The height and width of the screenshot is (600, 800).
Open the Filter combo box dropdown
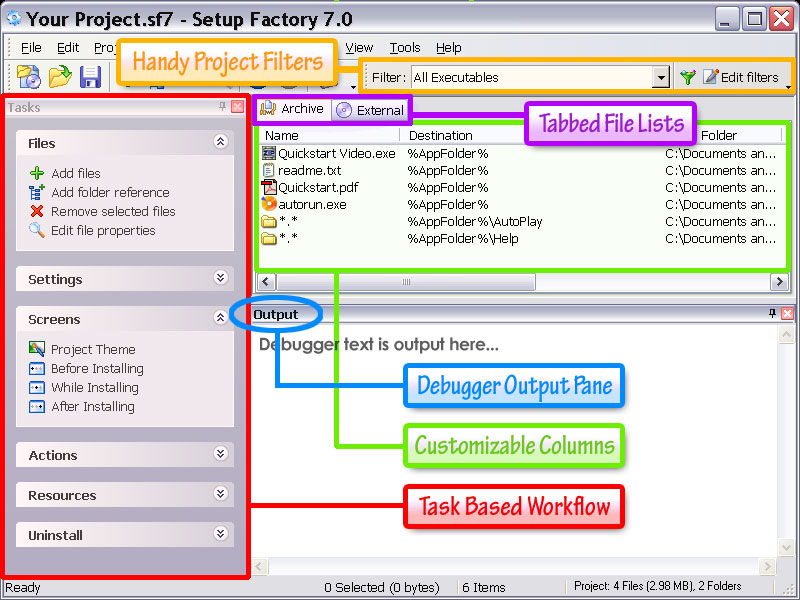660,77
